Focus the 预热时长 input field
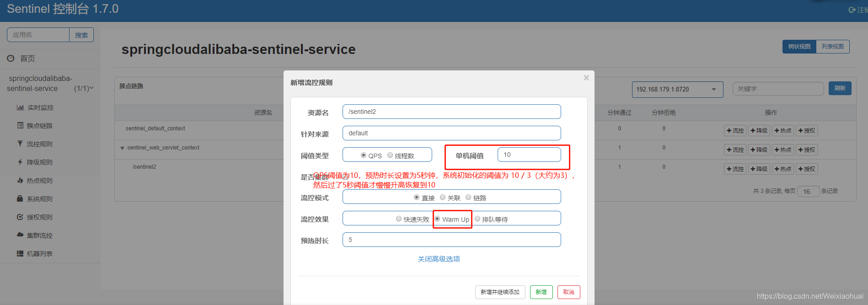 pyautogui.click(x=451, y=240)
